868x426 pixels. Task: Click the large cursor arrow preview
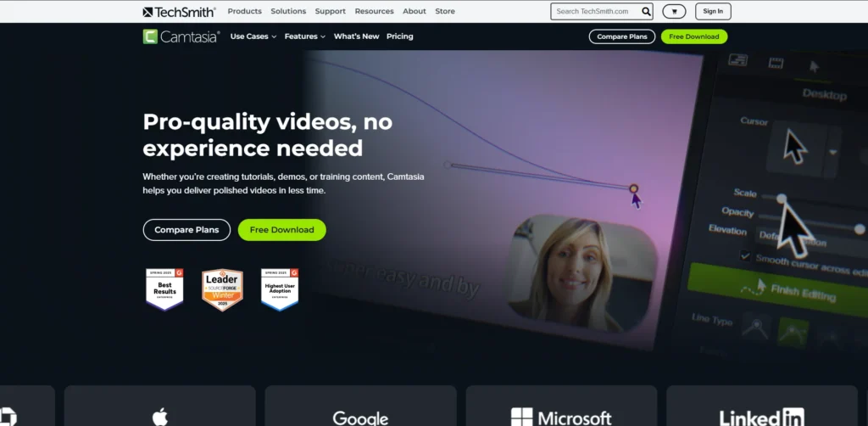796,148
